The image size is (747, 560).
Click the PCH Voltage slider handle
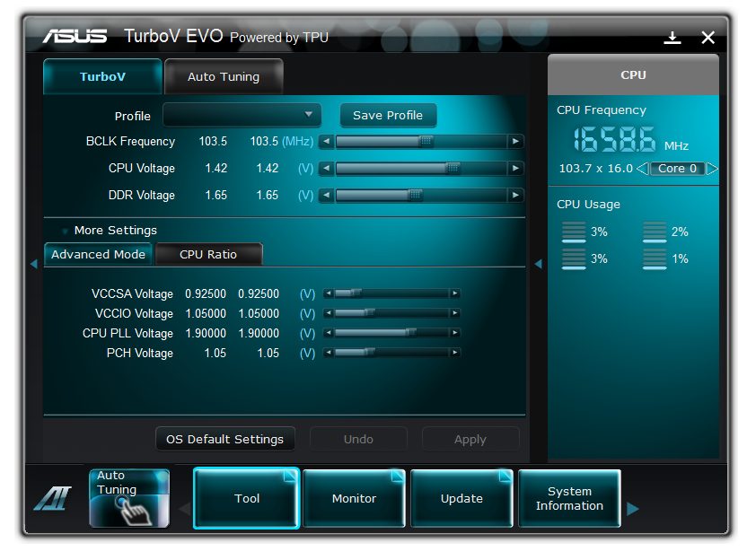(x=369, y=353)
